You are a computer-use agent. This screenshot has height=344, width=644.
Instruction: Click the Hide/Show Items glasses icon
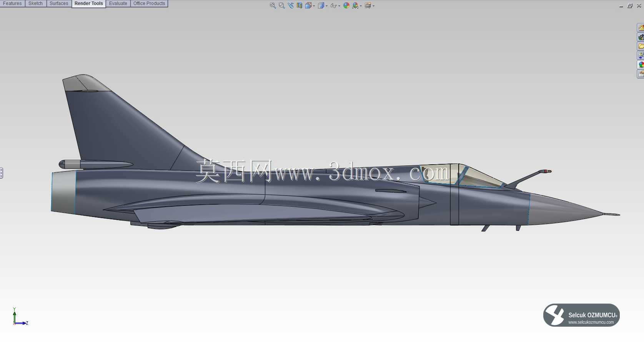click(333, 6)
